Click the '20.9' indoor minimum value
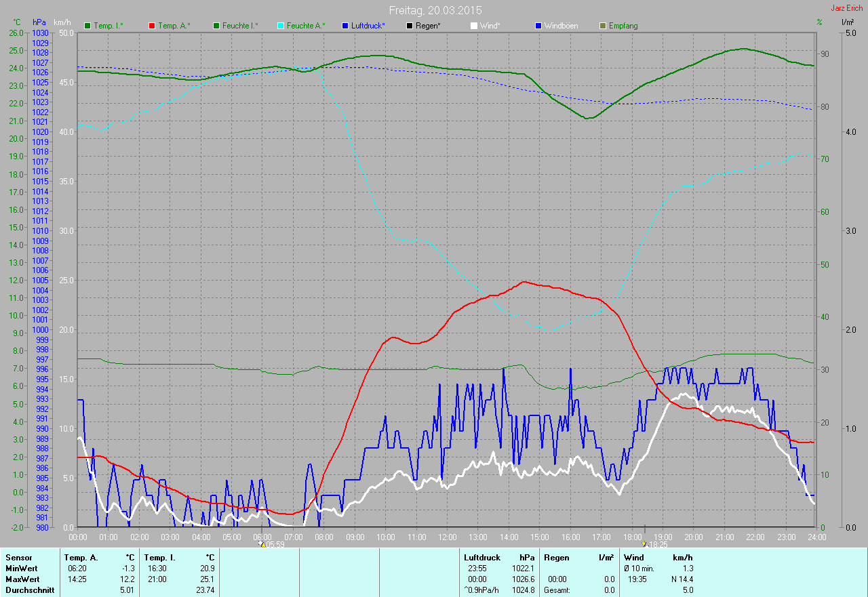868x597 pixels. [x=208, y=569]
